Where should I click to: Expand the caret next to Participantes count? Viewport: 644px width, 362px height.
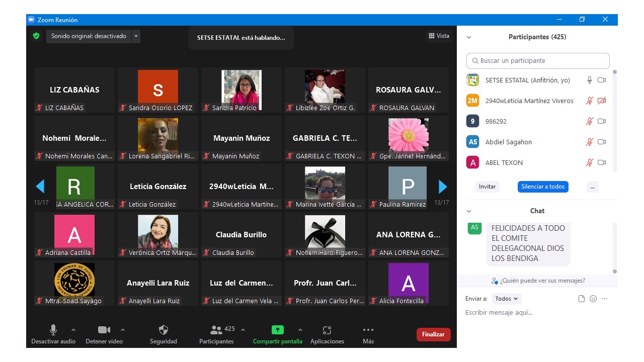coord(243,330)
